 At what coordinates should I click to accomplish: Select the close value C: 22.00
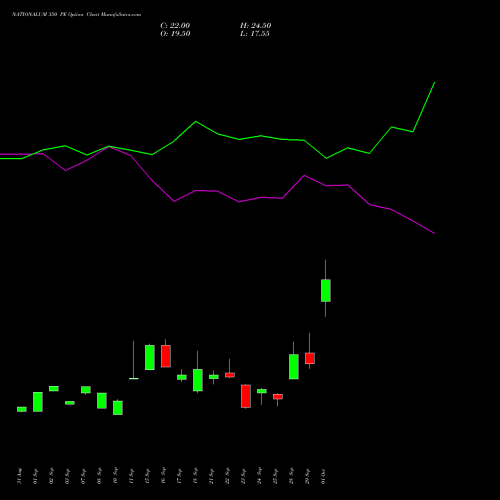175,26
